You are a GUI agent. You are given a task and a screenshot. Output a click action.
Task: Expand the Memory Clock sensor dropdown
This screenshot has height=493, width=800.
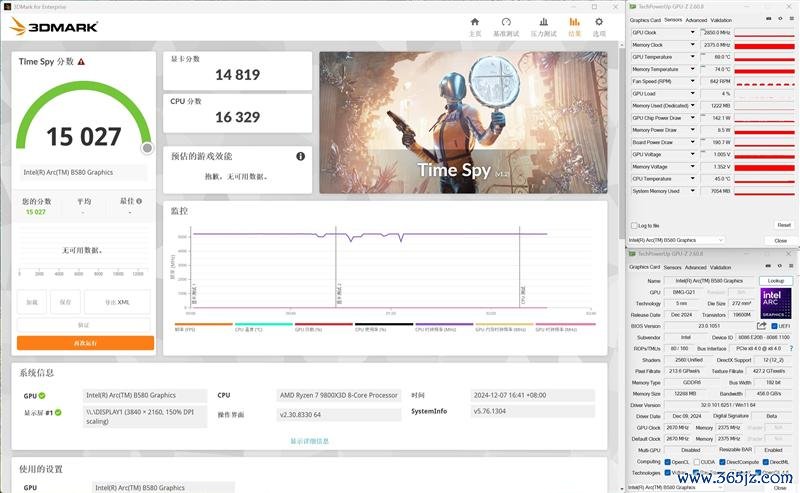point(692,44)
